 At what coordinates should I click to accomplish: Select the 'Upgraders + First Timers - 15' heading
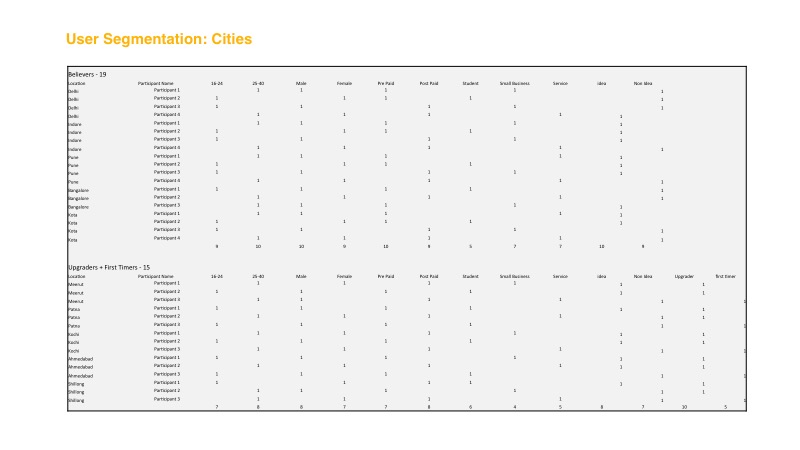tap(108, 267)
